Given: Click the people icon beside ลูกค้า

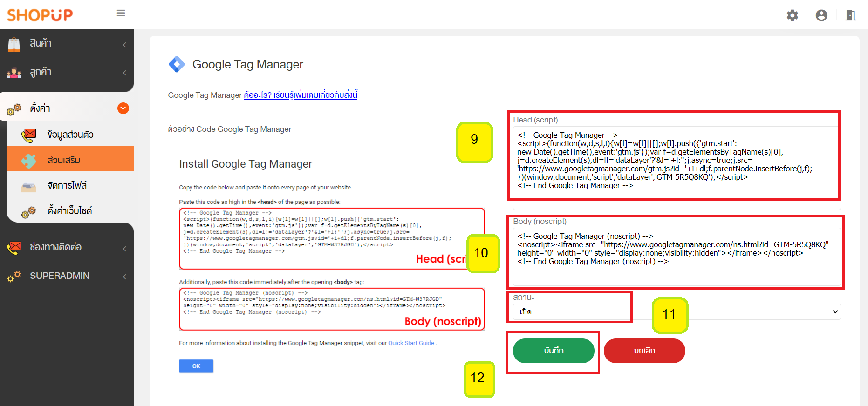Looking at the screenshot, I should click(x=14, y=73).
